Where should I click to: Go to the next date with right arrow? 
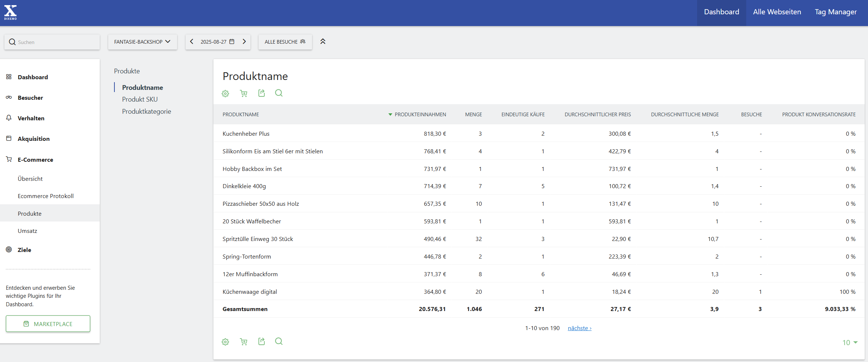pyautogui.click(x=244, y=42)
